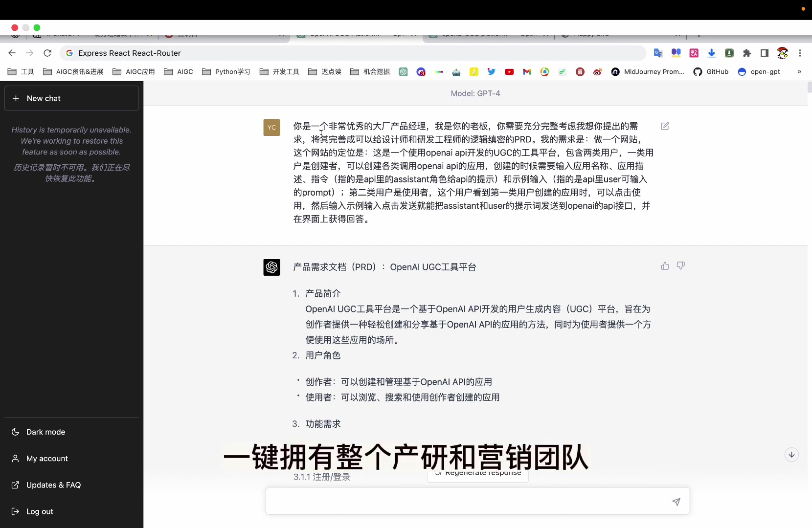Open the 开发工具 bookmark folder
The height and width of the screenshot is (528, 812).
click(x=279, y=72)
